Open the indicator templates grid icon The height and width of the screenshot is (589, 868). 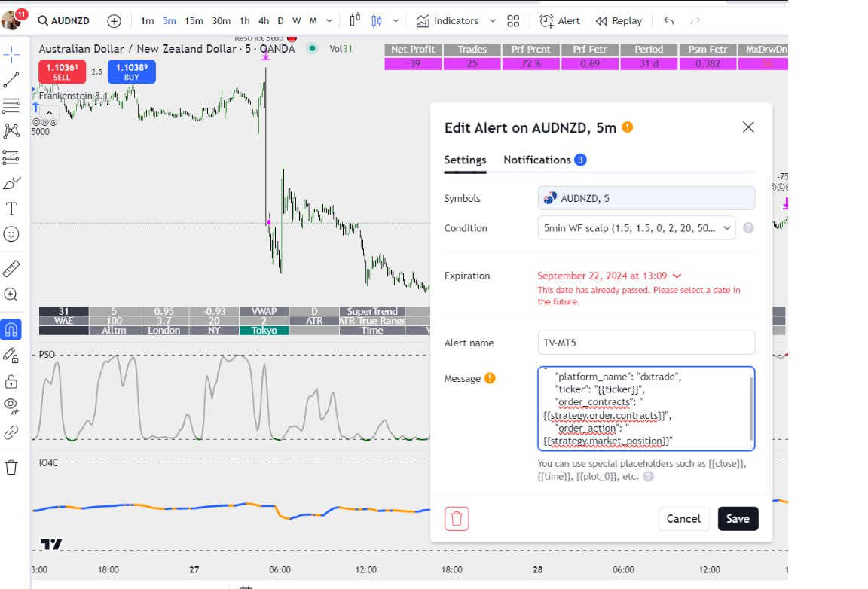[x=513, y=21]
